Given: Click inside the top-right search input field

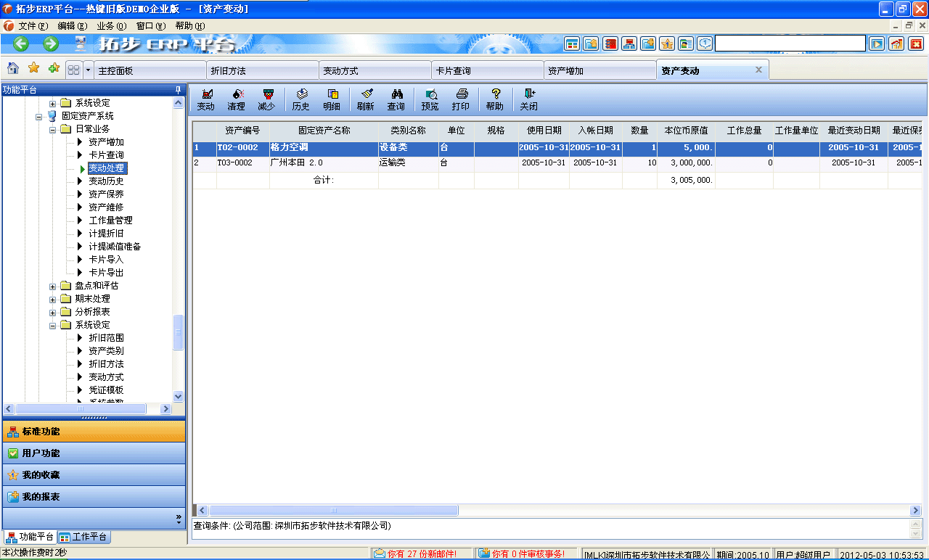Looking at the screenshot, I should [x=790, y=44].
